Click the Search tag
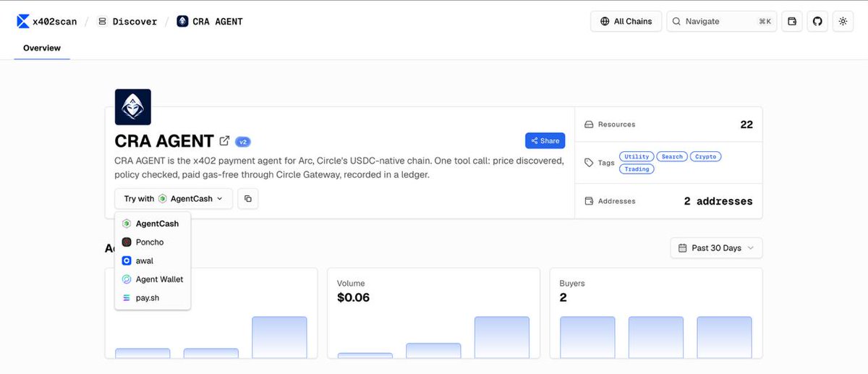Image resolution: width=868 pixels, height=374 pixels. [x=672, y=156]
